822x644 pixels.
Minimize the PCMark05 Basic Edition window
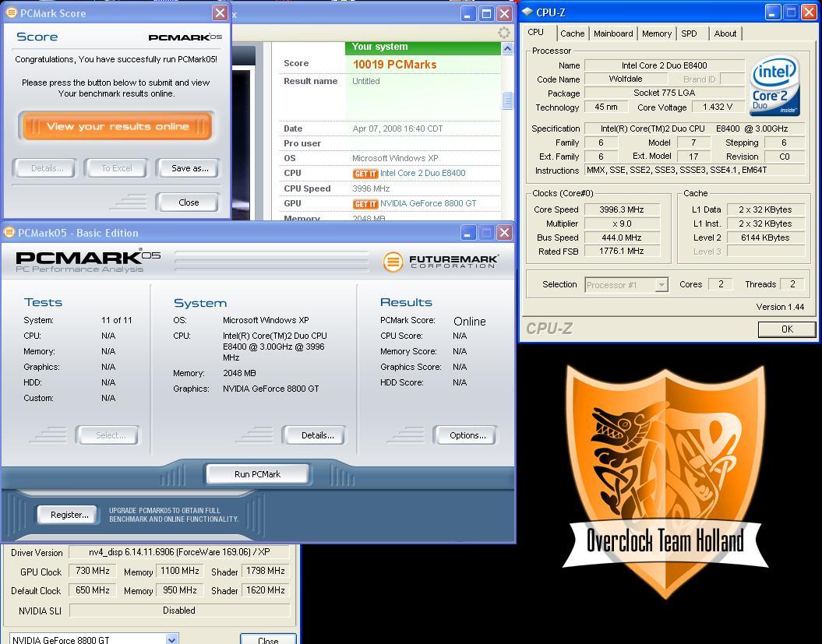point(468,233)
